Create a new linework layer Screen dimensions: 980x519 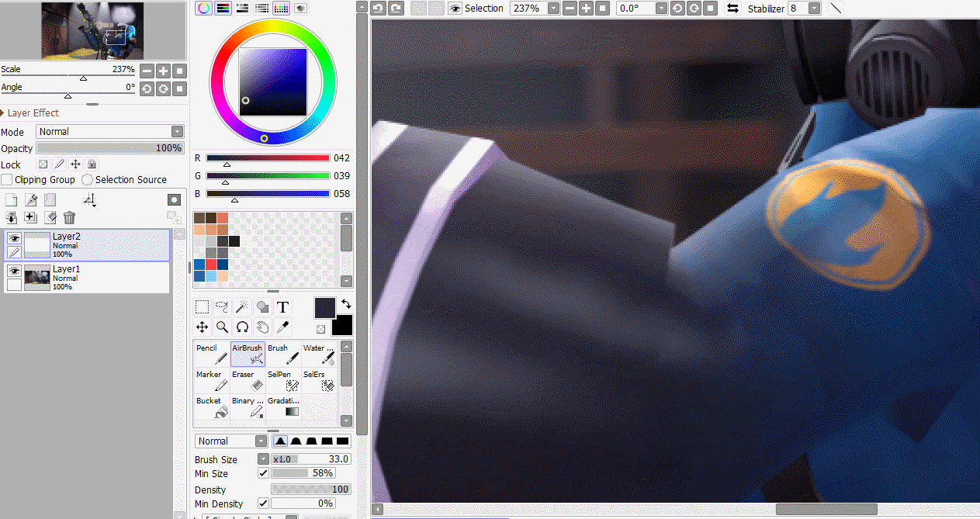coord(31,200)
